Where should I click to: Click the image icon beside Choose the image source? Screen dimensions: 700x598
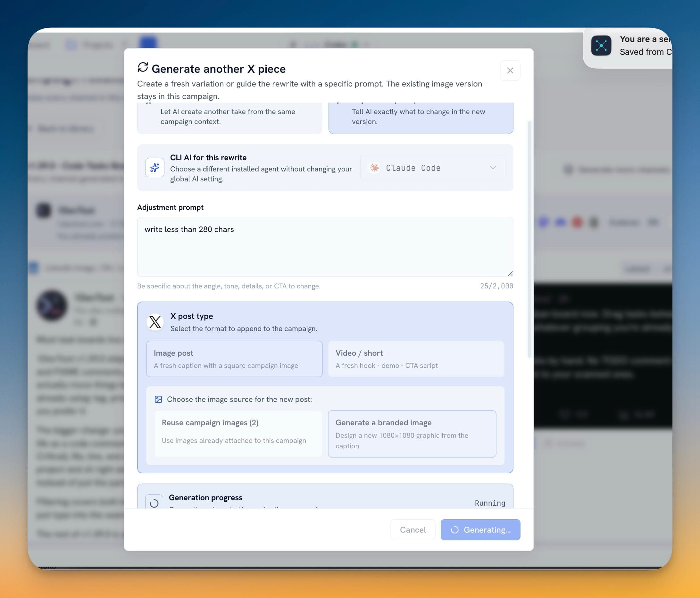point(158,399)
